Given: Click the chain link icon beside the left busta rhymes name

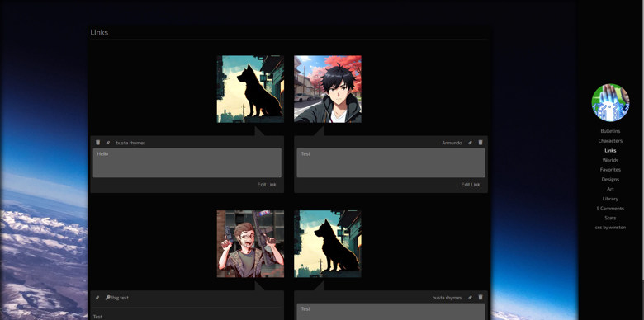Looking at the screenshot, I should pyautogui.click(x=108, y=143).
